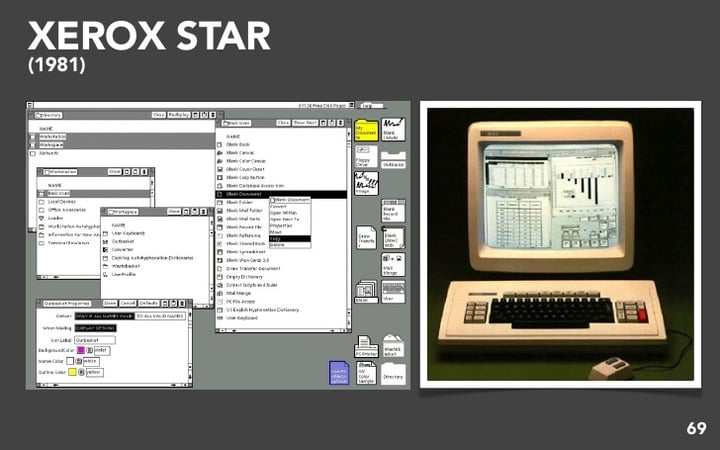This screenshot has width=720, height=450.
Task: Click Show Next in Basic Icons window
Action: click(x=305, y=123)
